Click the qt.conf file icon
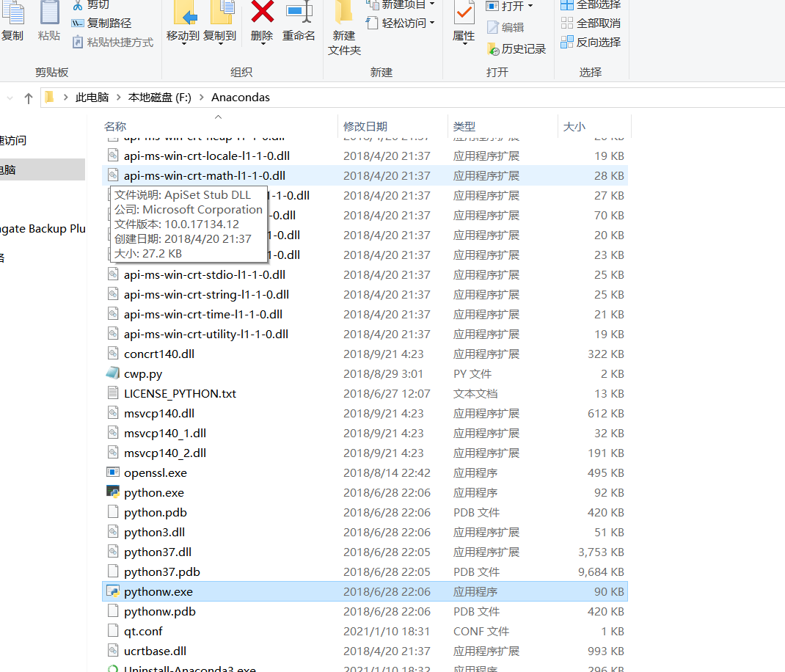This screenshot has width=785, height=672. click(x=113, y=631)
